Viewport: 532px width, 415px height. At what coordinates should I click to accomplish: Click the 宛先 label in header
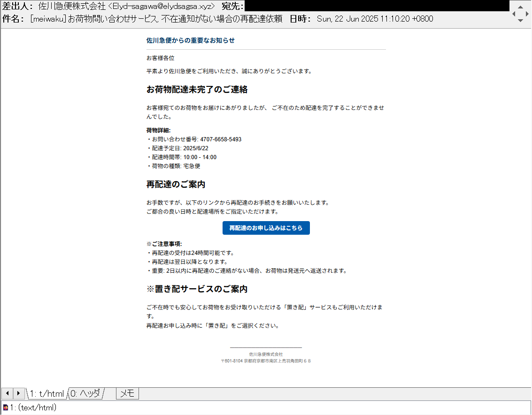click(x=233, y=7)
